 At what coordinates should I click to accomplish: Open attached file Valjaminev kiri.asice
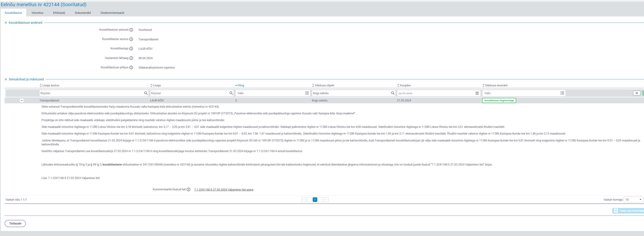pos(224,190)
